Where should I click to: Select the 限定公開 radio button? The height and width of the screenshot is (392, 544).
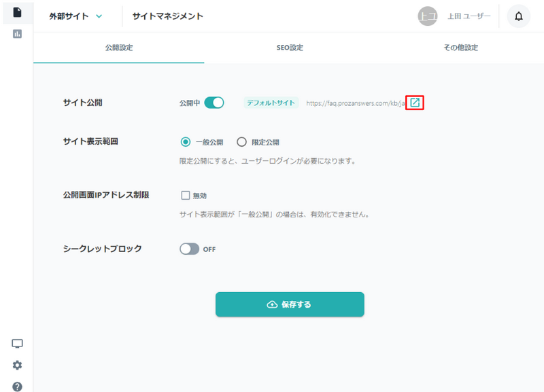(241, 142)
